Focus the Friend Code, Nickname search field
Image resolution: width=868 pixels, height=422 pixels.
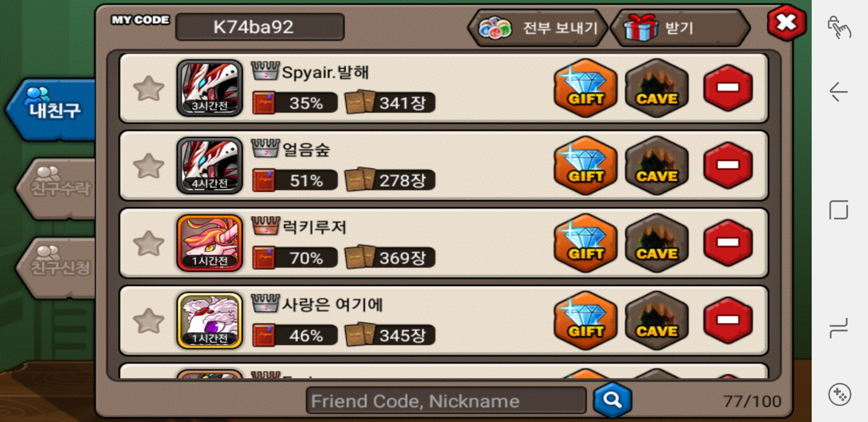tap(446, 401)
